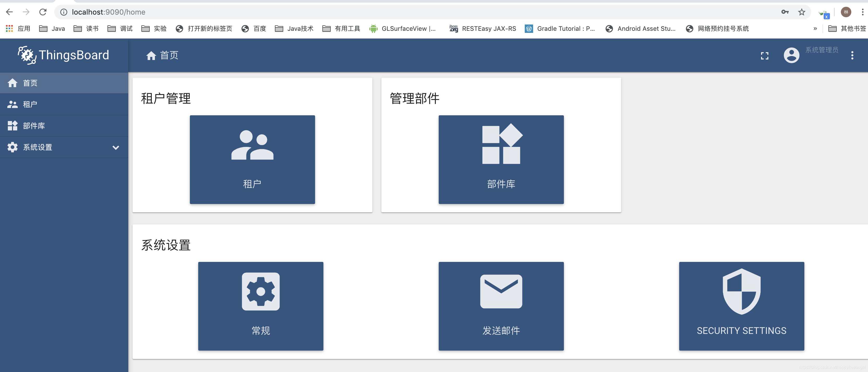This screenshot has width=868, height=372.
Task: Click the 管理部件 heading
Action: click(x=414, y=98)
